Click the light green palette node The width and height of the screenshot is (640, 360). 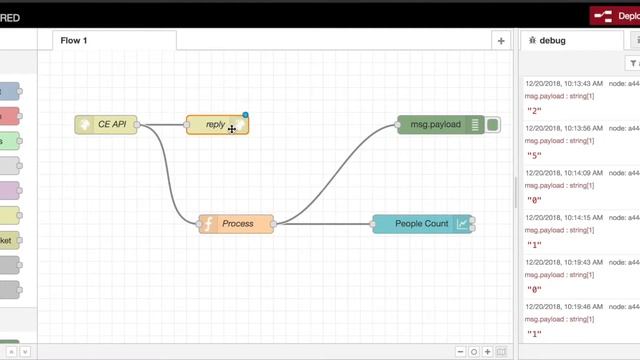pos(9,141)
